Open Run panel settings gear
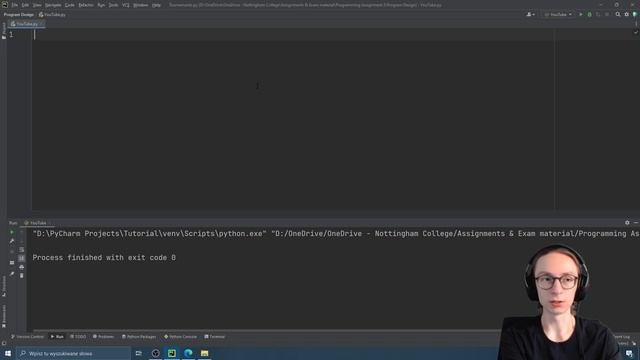 627,223
